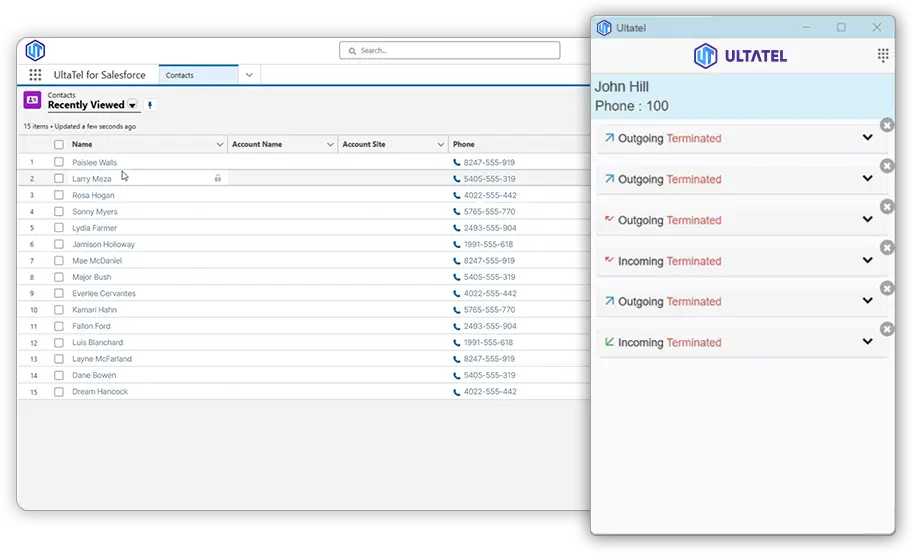Click the purple Contacts object icon
The width and height of the screenshot is (912, 553).
[x=32, y=100]
